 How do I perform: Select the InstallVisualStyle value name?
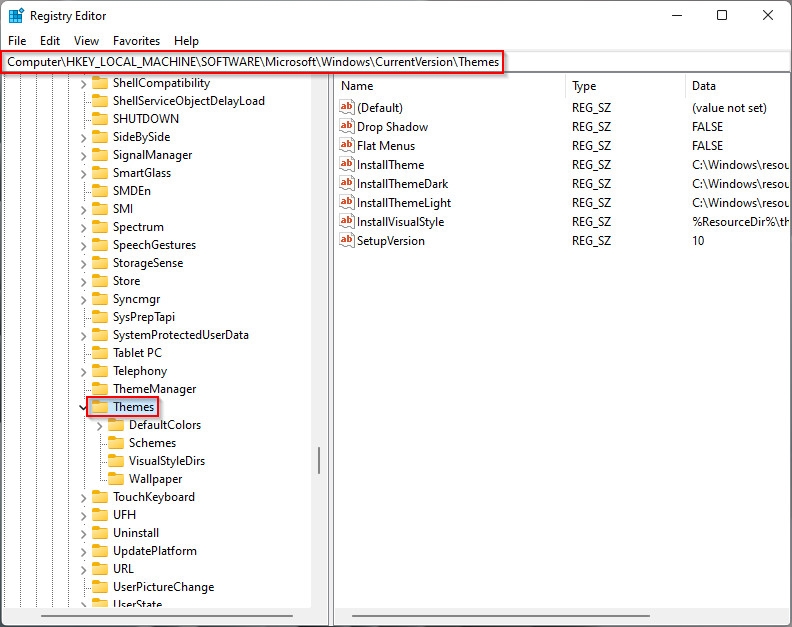click(401, 222)
